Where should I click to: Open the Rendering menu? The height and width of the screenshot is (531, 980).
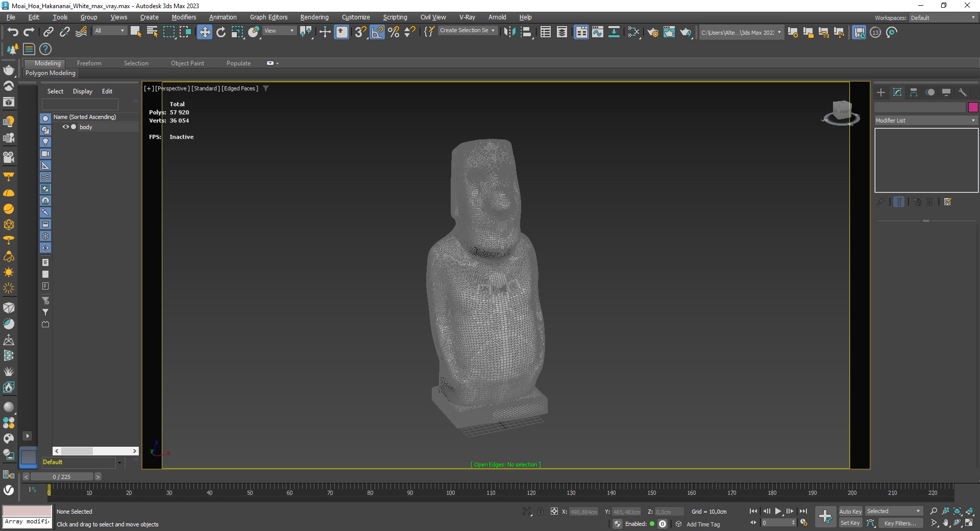pos(314,17)
